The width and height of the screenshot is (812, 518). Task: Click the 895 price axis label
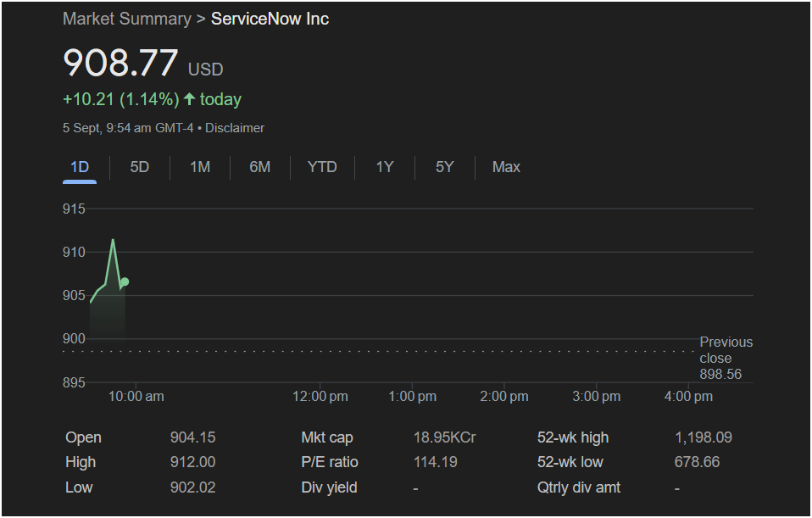pos(74,382)
